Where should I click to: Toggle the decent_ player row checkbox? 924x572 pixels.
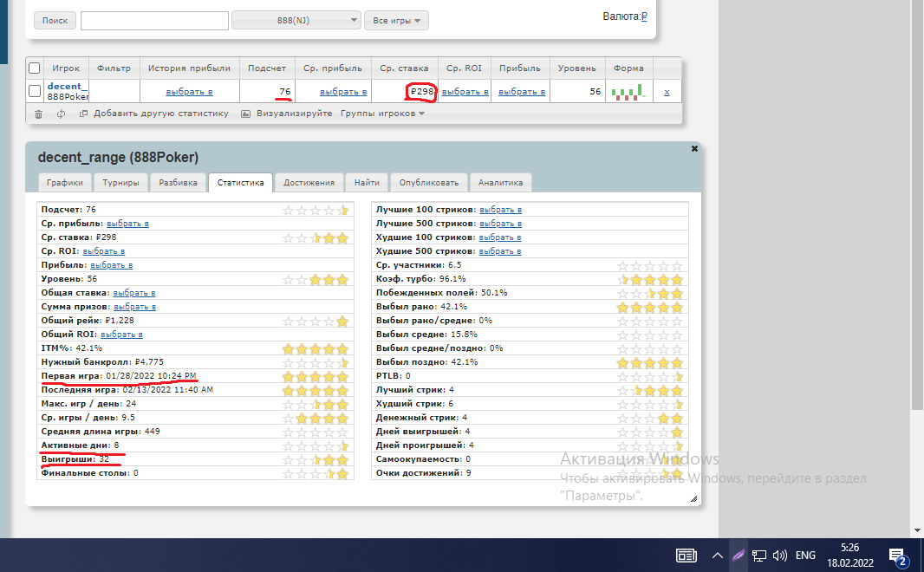click(x=34, y=91)
